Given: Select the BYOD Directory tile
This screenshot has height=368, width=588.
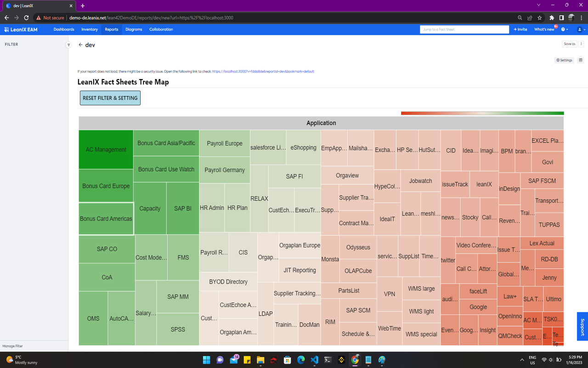Looking at the screenshot, I should click(x=228, y=282).
